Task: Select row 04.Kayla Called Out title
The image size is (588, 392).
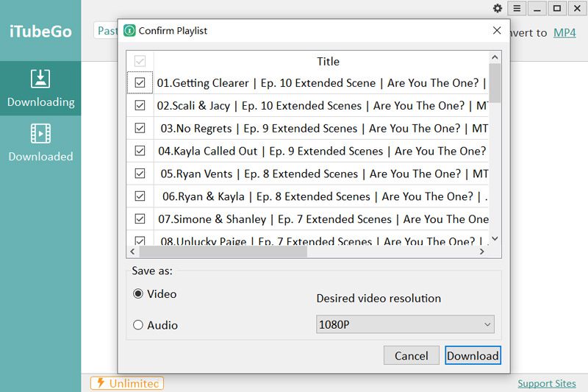Action: click(x=321, y=151)
